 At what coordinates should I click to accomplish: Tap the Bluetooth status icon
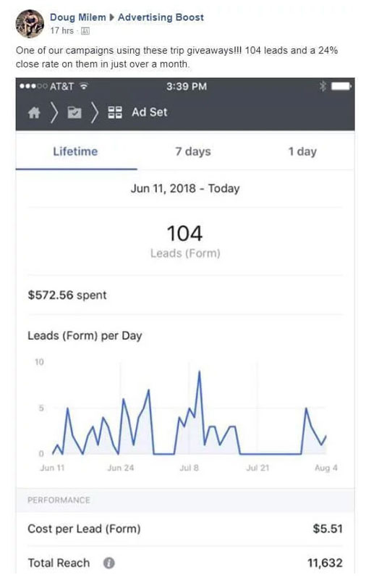coord(322,86)
